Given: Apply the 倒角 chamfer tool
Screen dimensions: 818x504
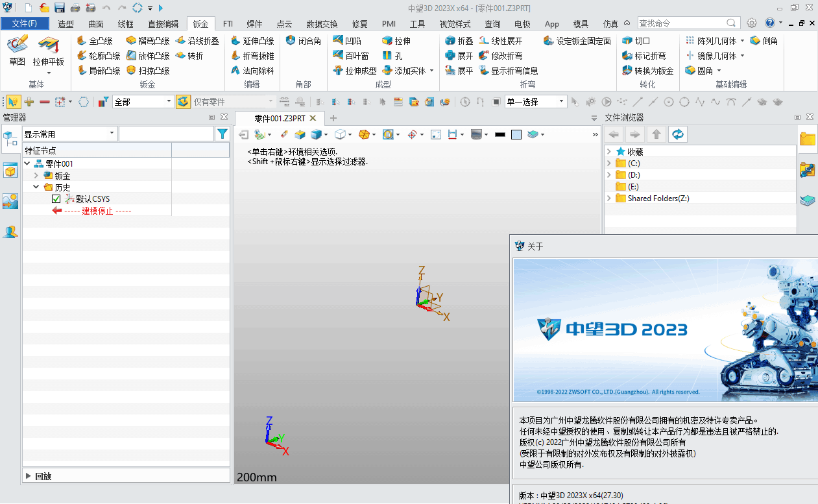Looking at the screenshot, I should point(764,40).
